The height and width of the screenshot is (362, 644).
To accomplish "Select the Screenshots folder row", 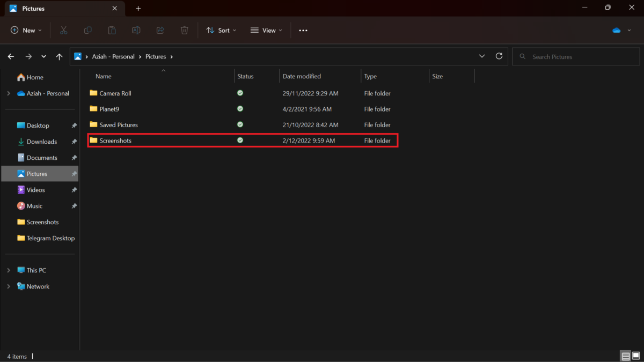I will (x=243, y=141).
